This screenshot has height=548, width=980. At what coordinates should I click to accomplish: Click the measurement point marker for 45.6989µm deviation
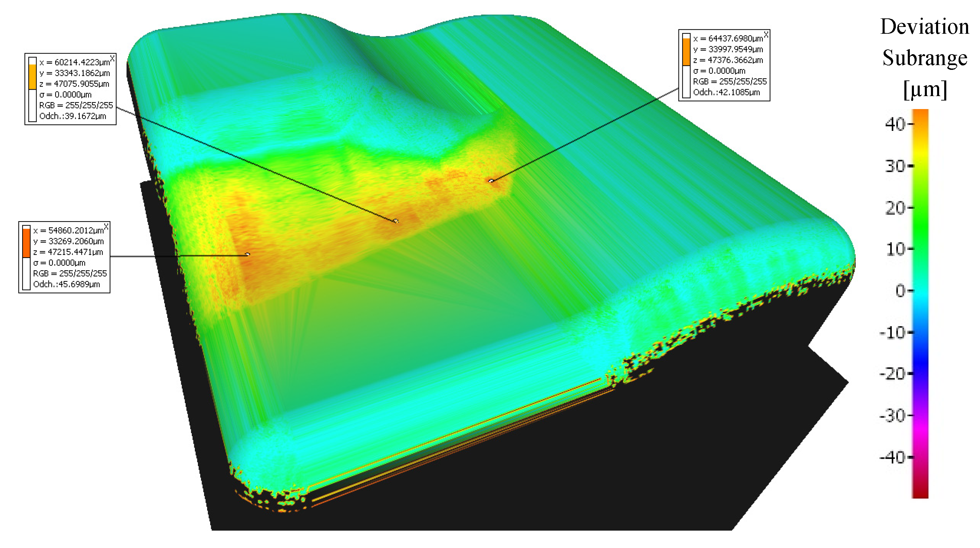tap(248, 254)
